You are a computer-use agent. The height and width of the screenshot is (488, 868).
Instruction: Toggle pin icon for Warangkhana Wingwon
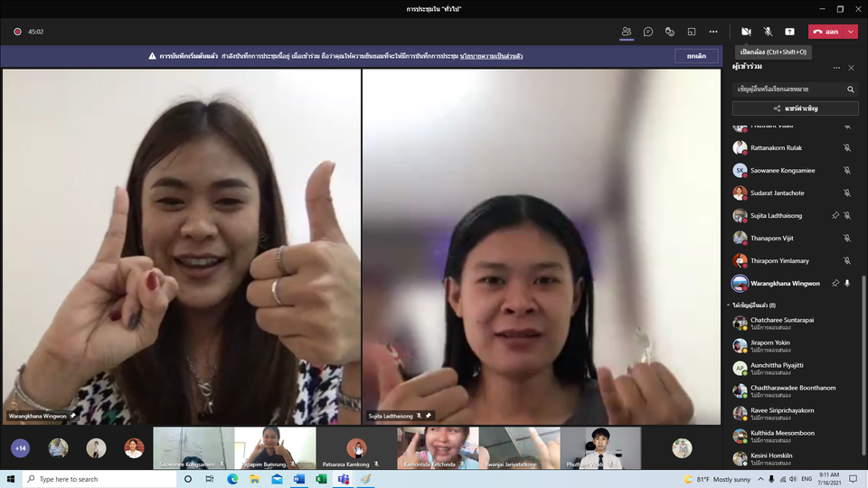[x=835, y=283]
